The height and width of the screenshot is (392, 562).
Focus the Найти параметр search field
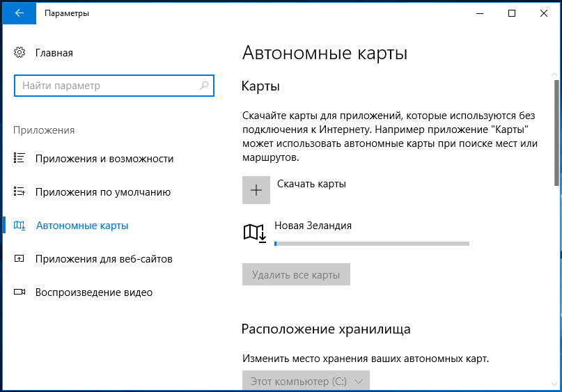114,86
